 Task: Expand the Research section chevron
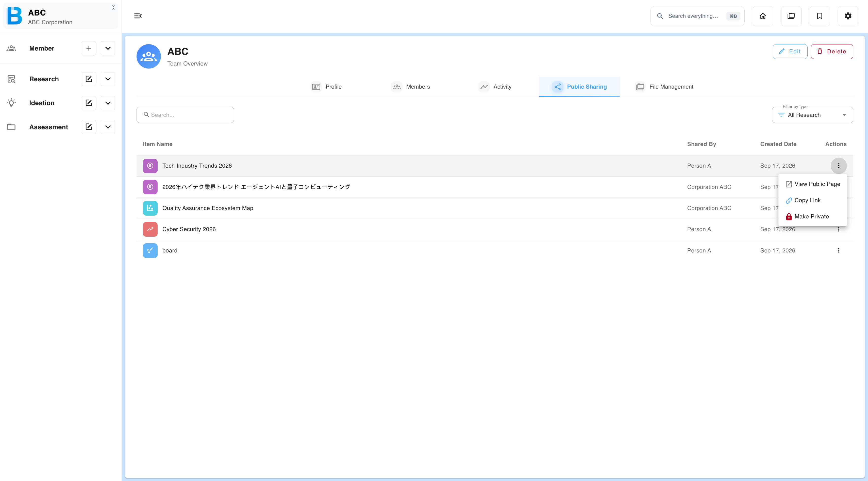pos(108,79)
